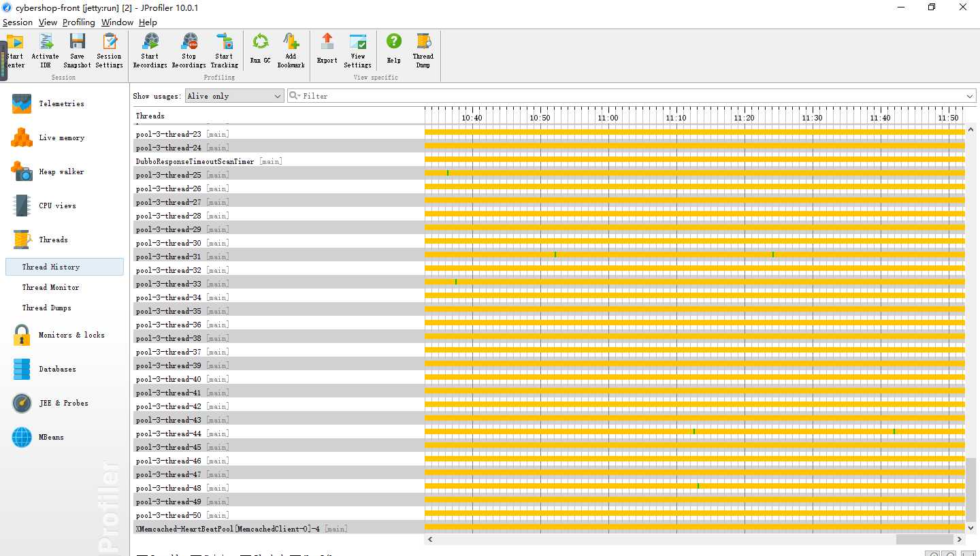Viewport: 980px width, 556px height.
Task: Select the pool-3-thread-29 row
Action: [x=549, y=229]
